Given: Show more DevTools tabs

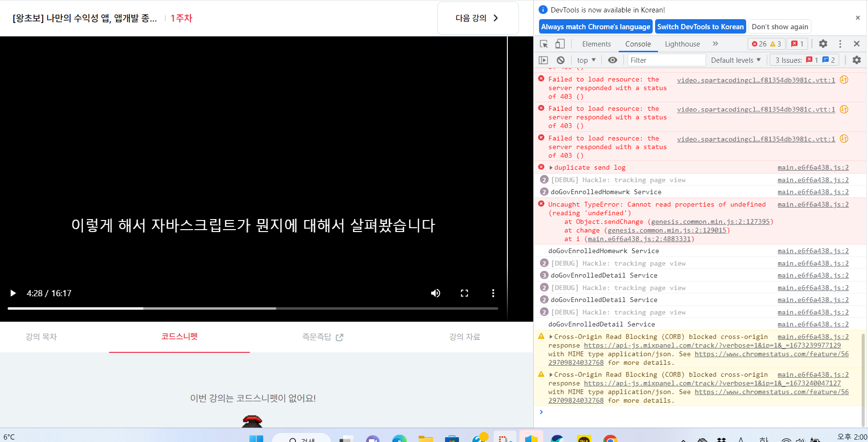Looking at the screenshot, I should coord(715,44).
